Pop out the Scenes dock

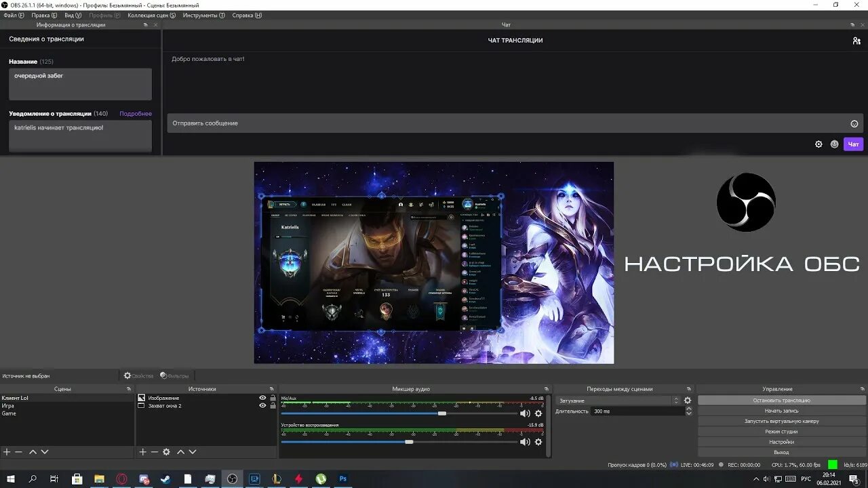click(129, 389)
